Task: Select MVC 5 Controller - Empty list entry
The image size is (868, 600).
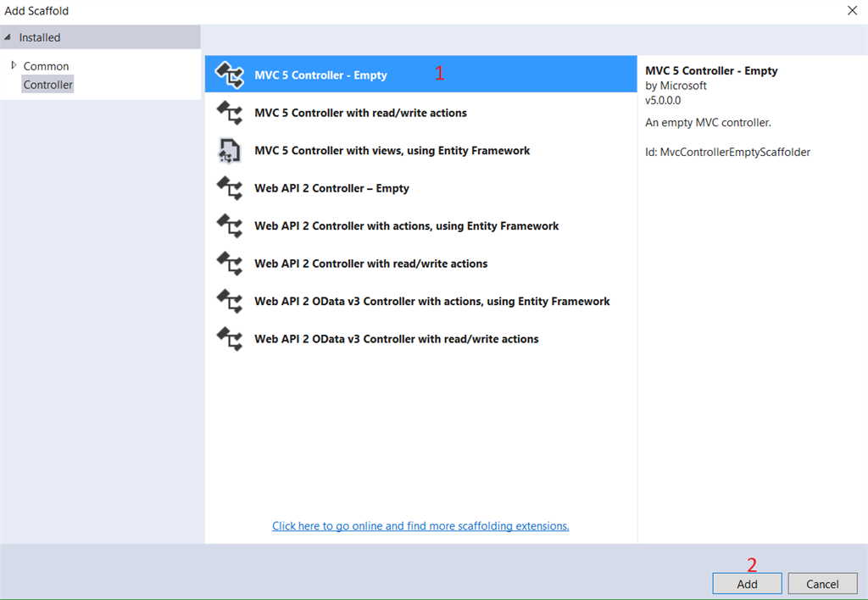Action: pyautogui.click(x=420, y=75)
